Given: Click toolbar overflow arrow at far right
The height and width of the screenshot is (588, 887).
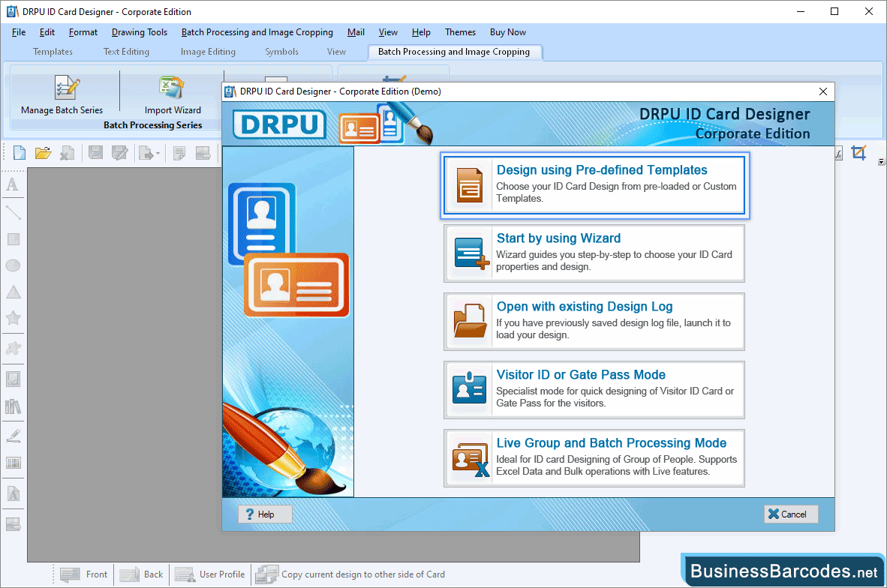Looking at the screenshot, I should (x=881, y=162).
